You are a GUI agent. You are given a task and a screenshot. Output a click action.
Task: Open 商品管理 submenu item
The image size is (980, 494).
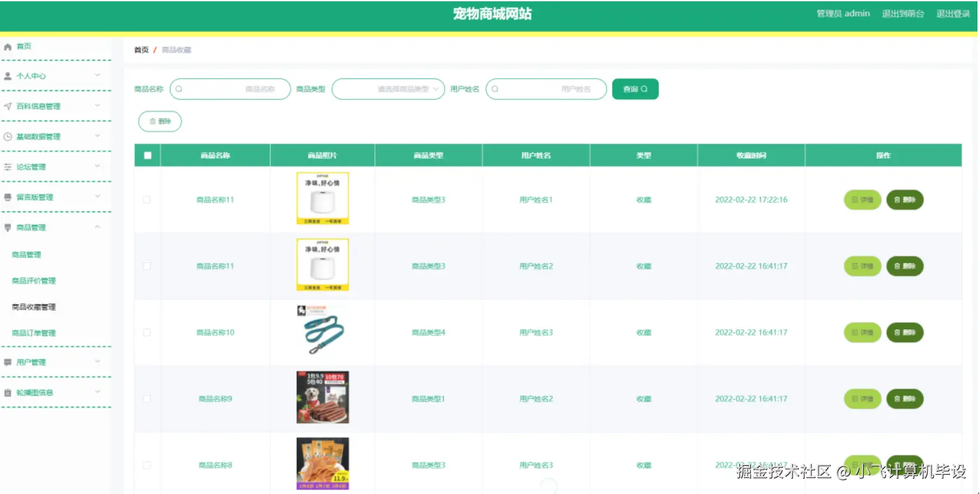pos(26,255)
